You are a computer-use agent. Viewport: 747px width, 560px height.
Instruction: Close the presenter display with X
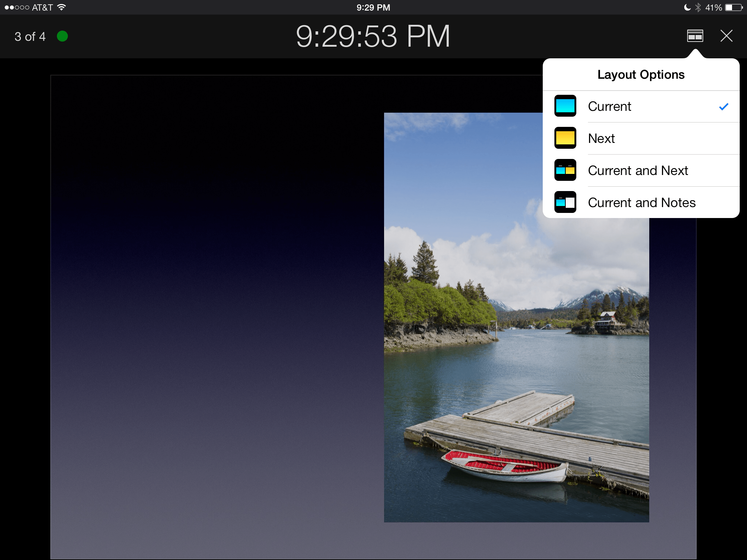[726, 36]
